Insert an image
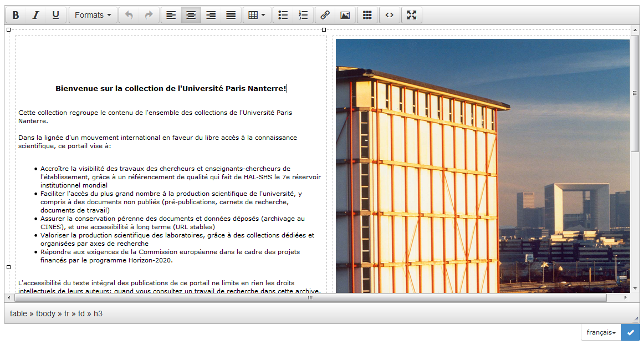The height and width of the screenshot is (344, 644). click(x=345, y=15)
